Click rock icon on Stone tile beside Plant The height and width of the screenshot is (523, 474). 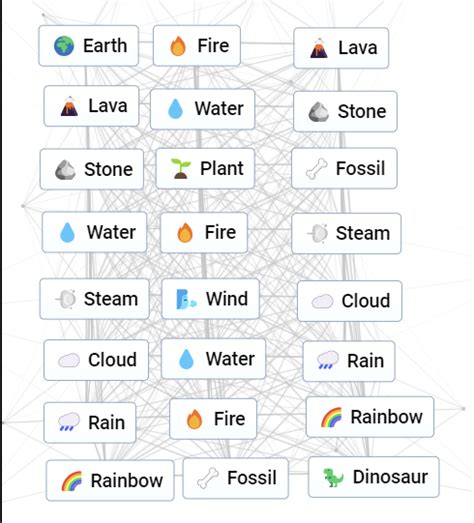65,170
